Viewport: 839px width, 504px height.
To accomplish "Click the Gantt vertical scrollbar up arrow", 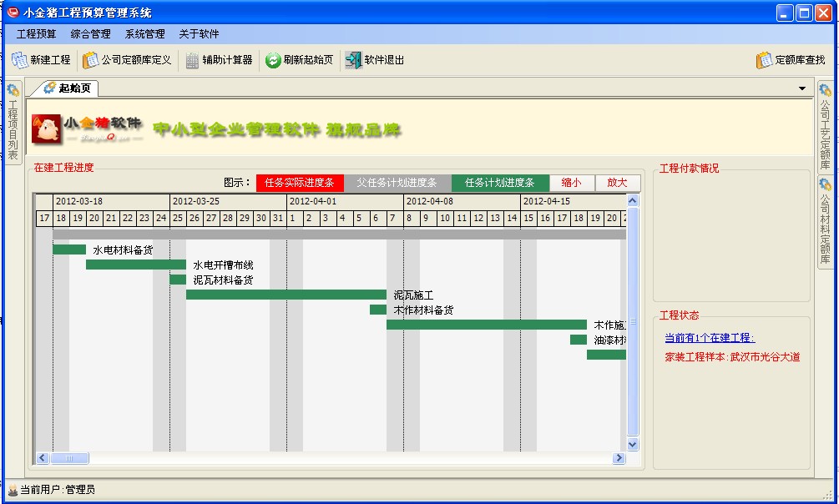I will (x=633, y=201).
